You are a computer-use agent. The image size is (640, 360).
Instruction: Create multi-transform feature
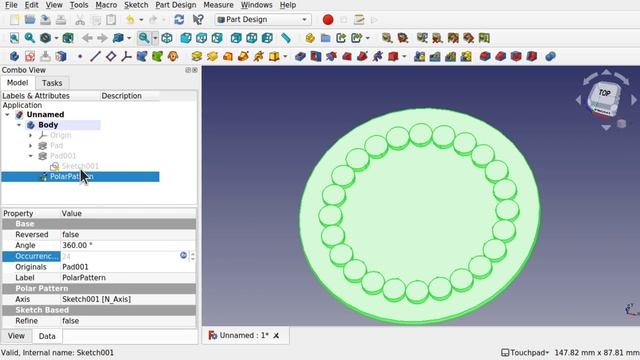[466, 56]
